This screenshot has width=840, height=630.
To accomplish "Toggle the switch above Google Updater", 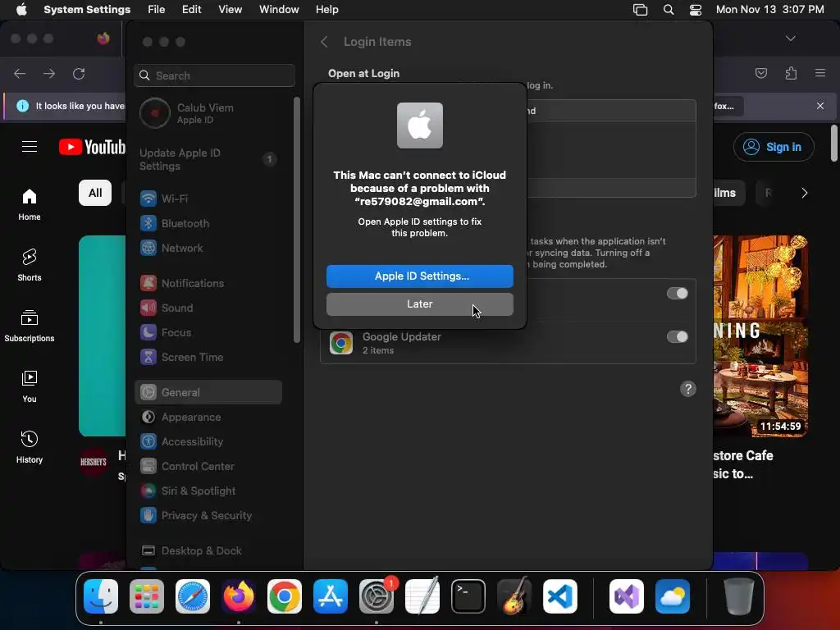I will (x=677, y=293).
